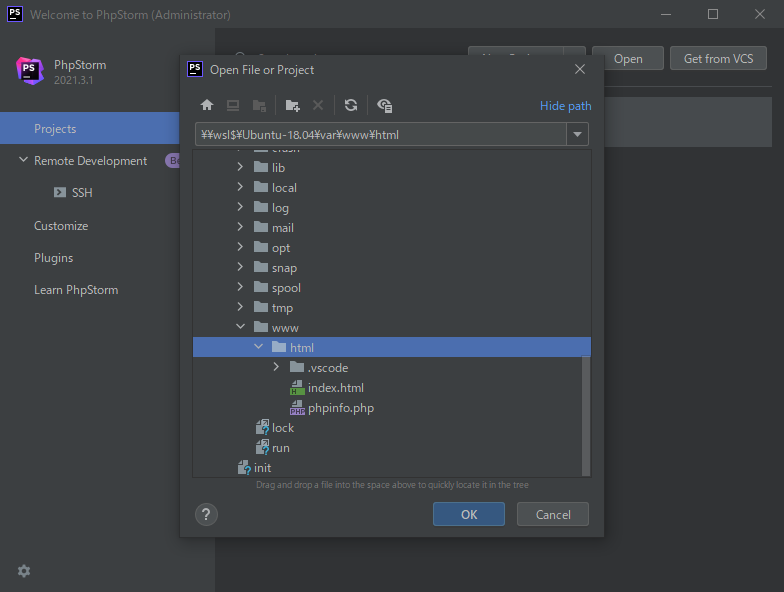Click the New Folder toolbar icon
The width and height of the screenshot is (784, 592).
pos(292,105)
